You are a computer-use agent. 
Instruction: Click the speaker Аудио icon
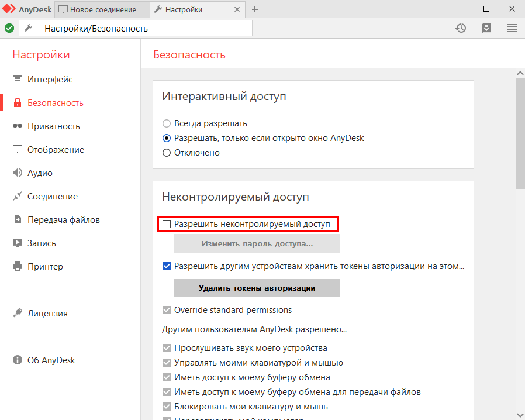click(18, 173)
